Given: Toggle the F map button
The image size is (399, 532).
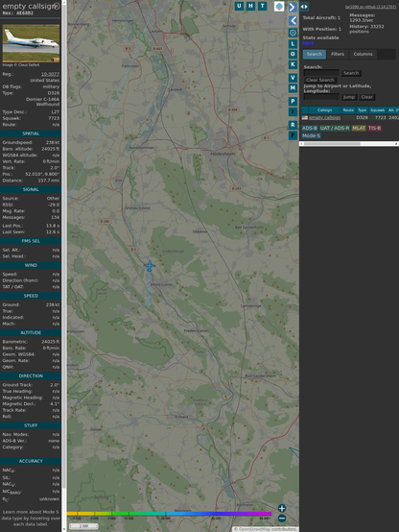Looking at the screenshot, I should point(293,135).
